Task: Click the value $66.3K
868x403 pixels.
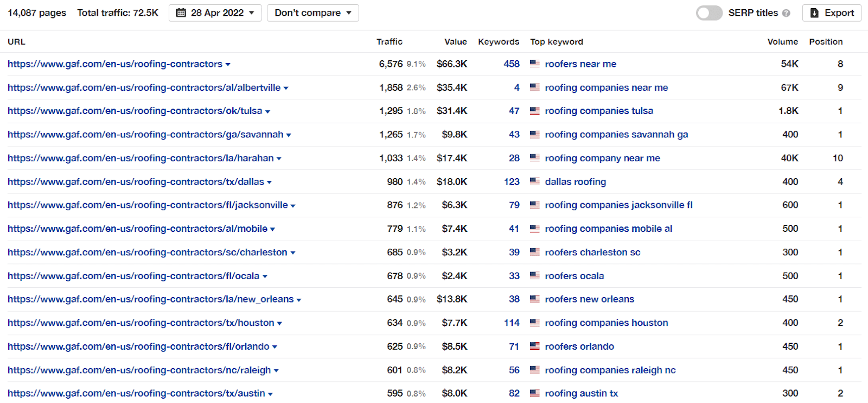Action: point(452,64)
